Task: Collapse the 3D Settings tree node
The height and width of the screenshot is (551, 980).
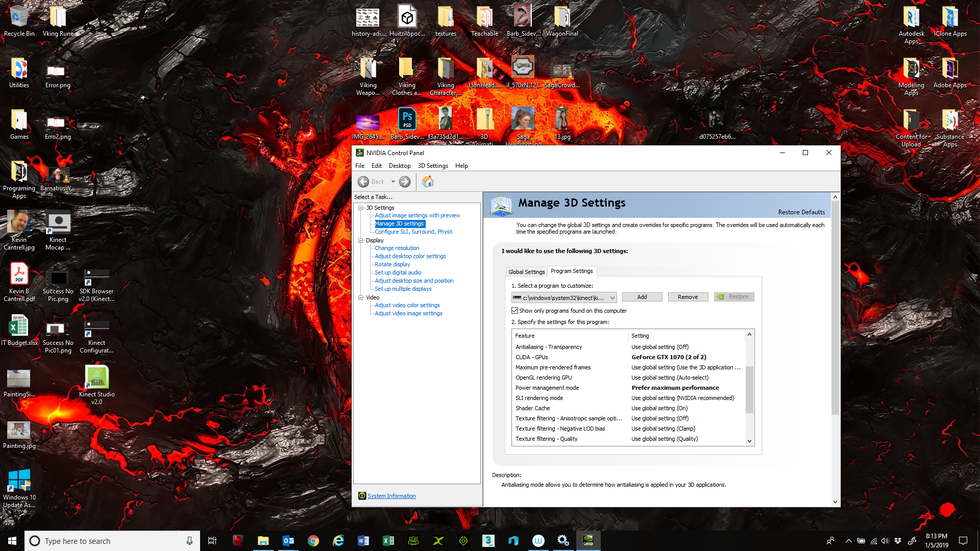Action: point(361,208)
